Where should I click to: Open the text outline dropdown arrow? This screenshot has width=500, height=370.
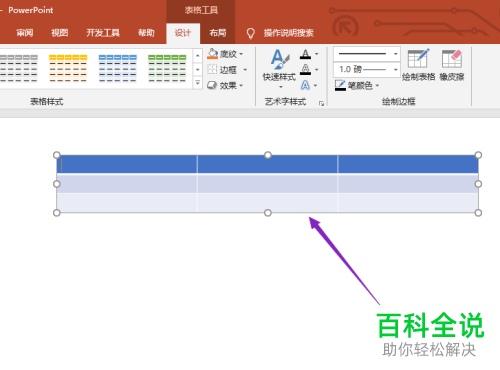click(x=317, y=70)
